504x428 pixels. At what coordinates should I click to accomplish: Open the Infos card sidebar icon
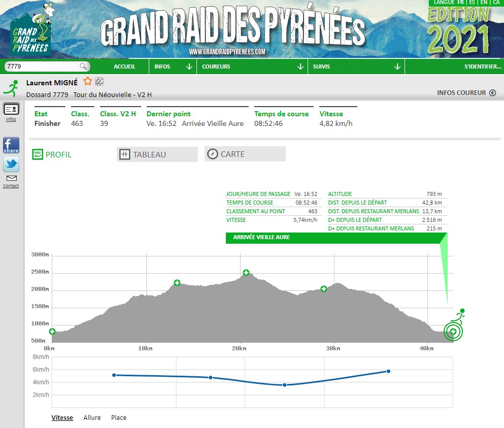[11, 109]
